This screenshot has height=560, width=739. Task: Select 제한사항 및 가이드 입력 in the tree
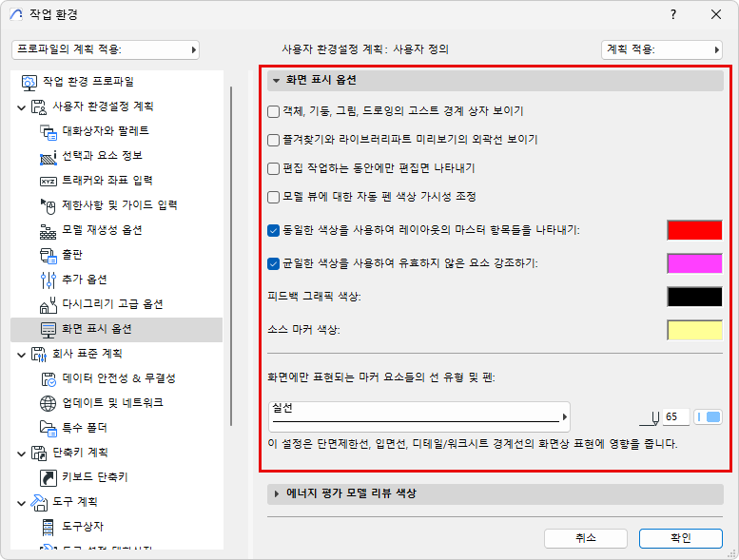point(120,205)
